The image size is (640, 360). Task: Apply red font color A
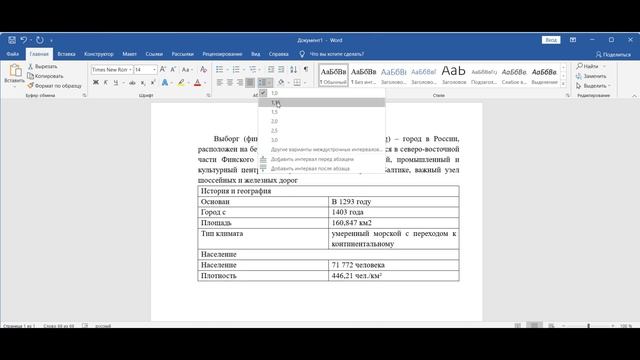[x=198, y=83]
